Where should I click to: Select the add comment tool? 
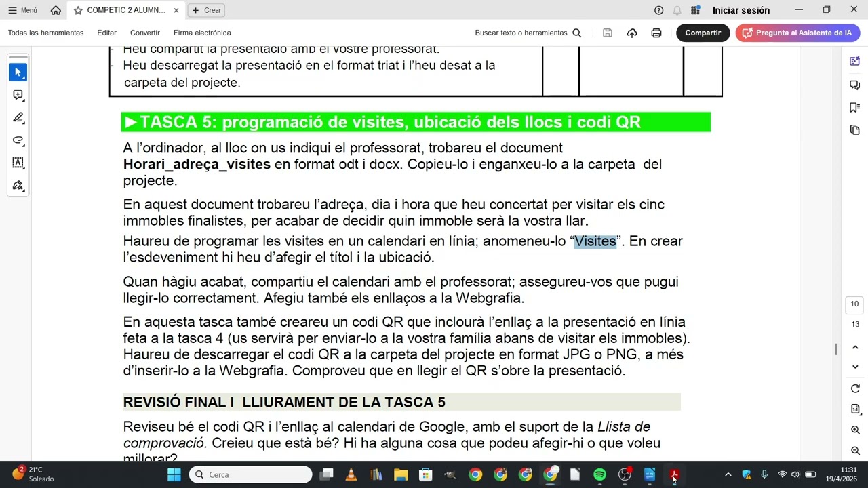[x=18, y=95]
